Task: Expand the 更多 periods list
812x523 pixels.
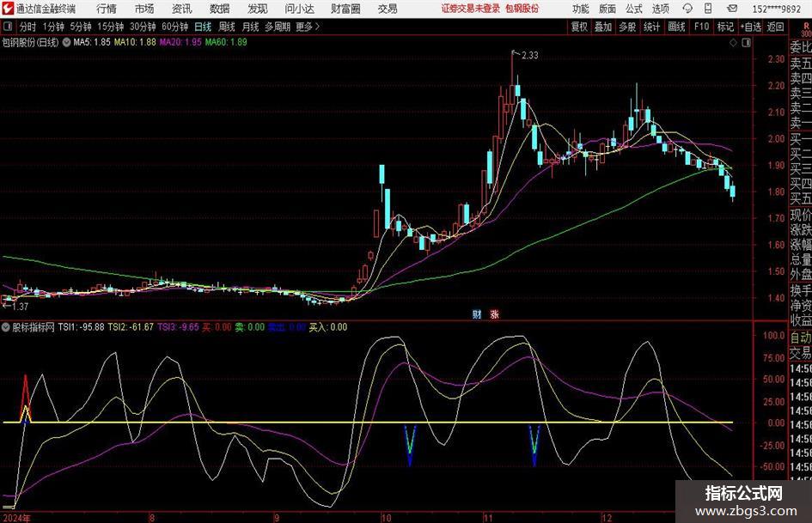Action: (307, 27)
